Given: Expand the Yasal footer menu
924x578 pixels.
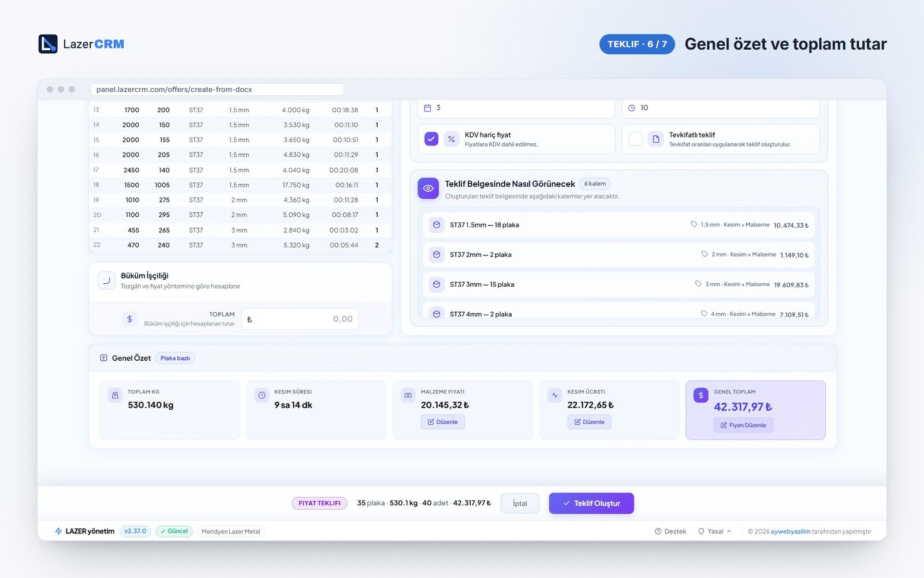Looking at the screenshot, I should [715, 531].
